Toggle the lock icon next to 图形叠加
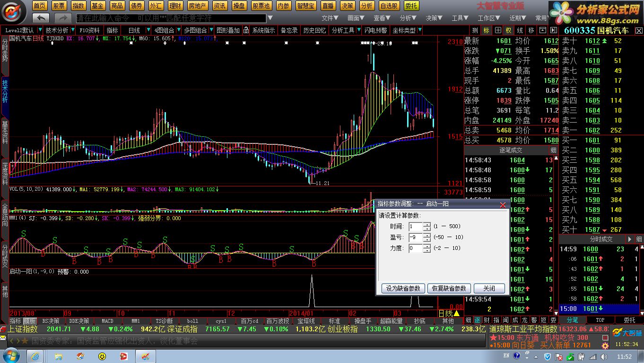This screenshot has height=363, width=644. coord(245,30)
